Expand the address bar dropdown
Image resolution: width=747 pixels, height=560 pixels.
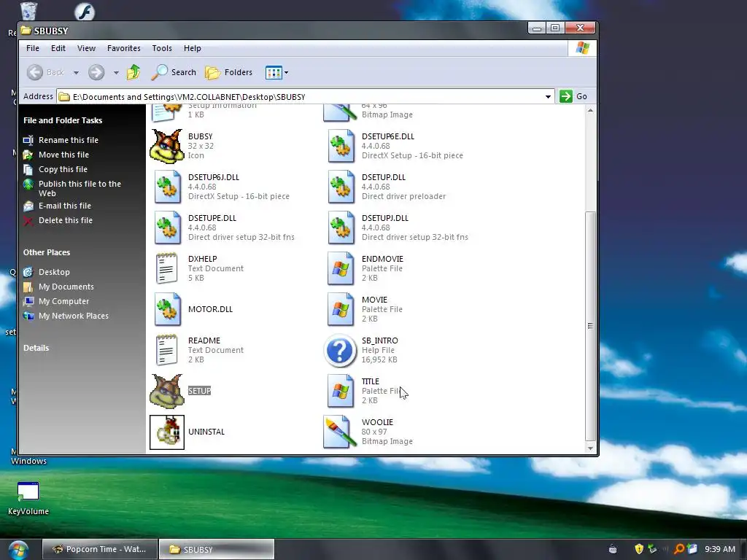pos(548,97)
